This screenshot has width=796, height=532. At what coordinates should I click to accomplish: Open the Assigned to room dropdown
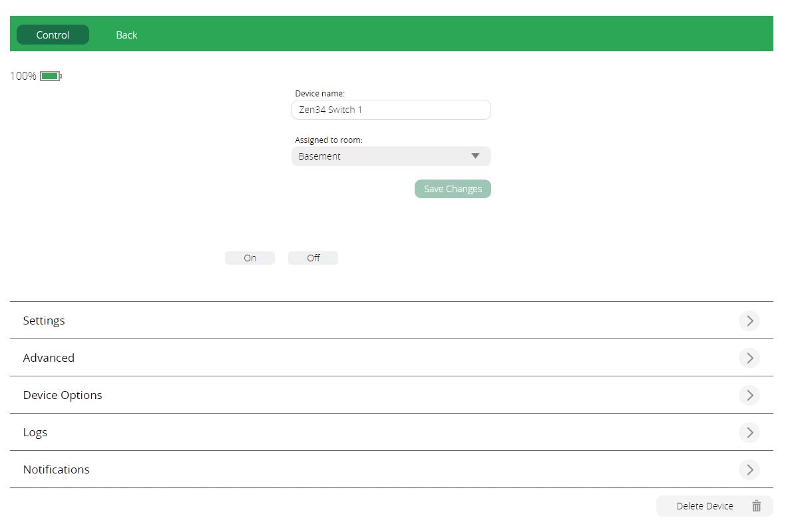click(x=391, y=156)
